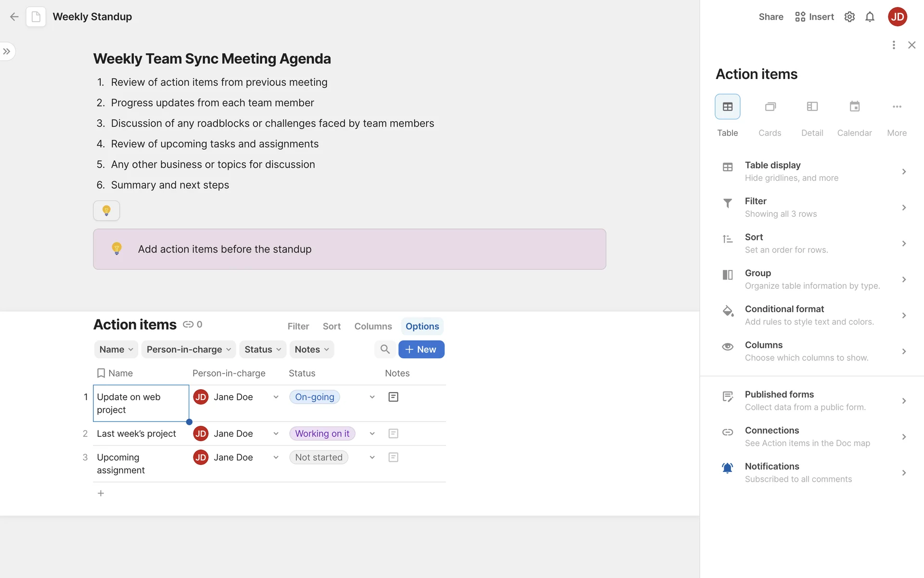Open the On-going status dropdown
Image resolution: width=924 pixels, height=578 pixels.
point(372,397)
